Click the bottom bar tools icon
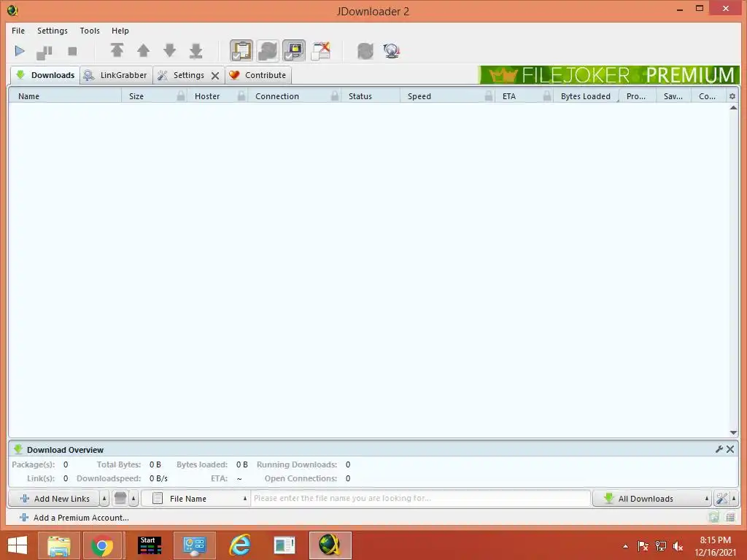747x560 pixels. [721, 499]
